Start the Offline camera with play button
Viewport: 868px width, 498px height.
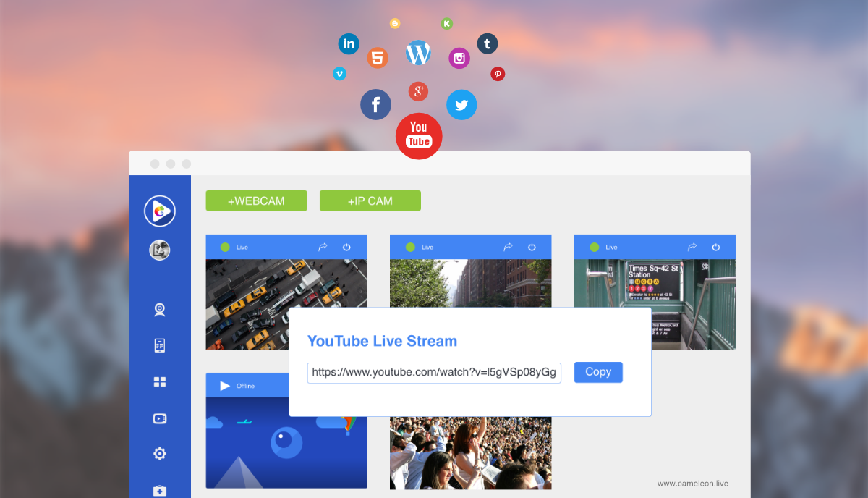pos(225,386)
